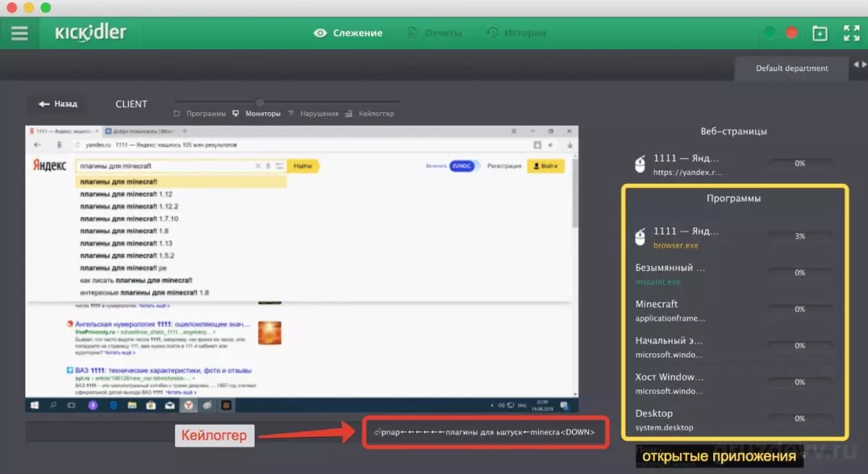Click the view mode slider knob
The image size is (868, 474).
tap(260, 102)
